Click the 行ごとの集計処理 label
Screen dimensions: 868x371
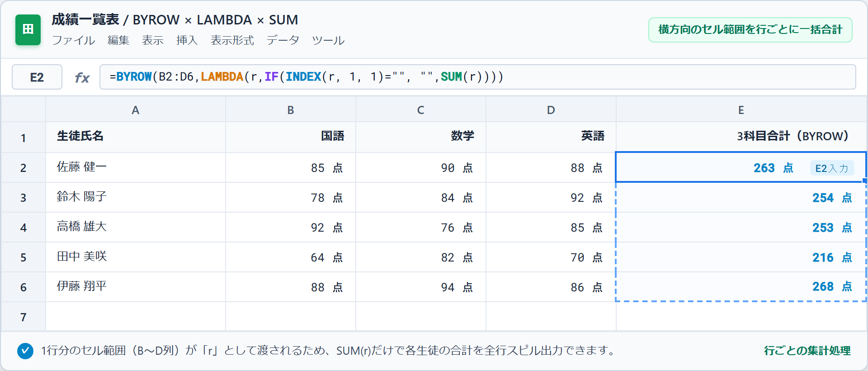point(807,351)
